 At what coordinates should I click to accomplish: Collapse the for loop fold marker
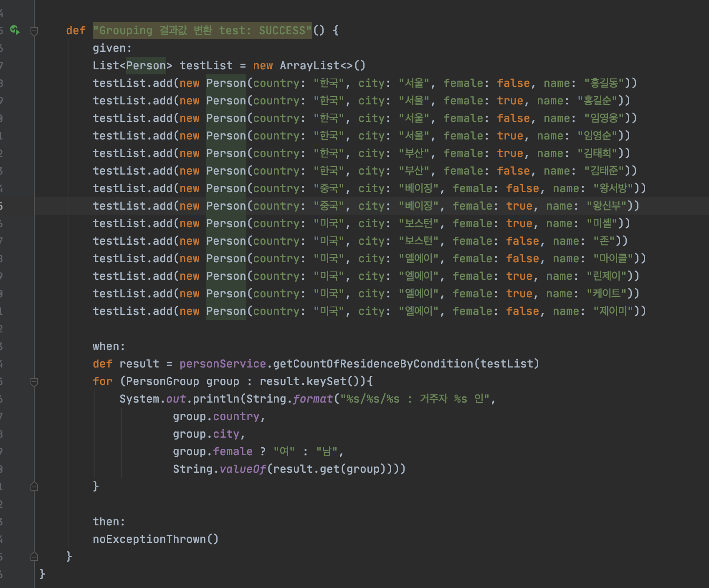pos(34,381)
